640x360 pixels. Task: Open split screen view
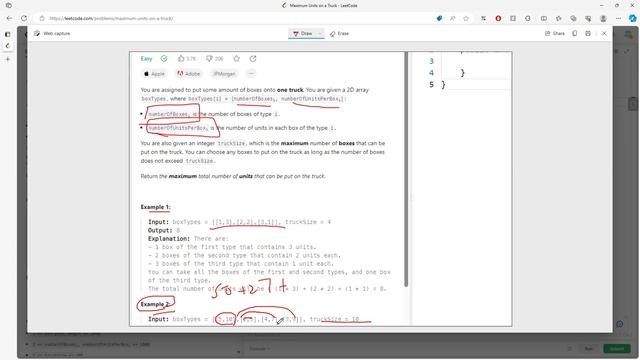[544, 18]
